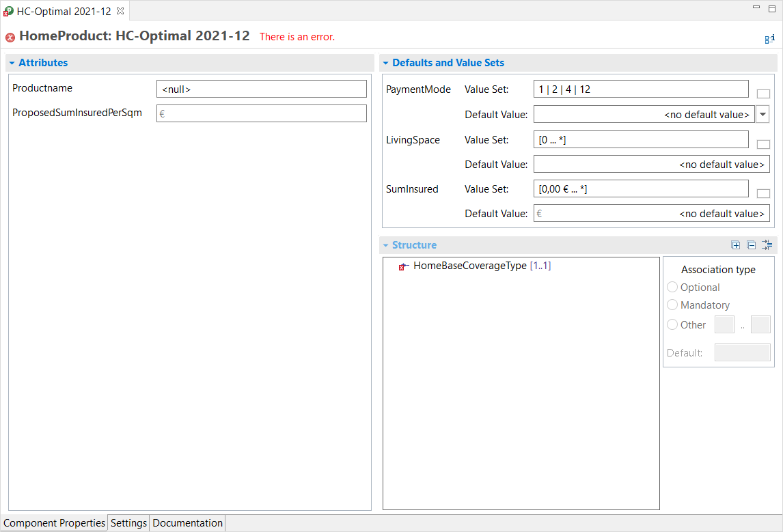Switch to the Settings tab
This screenshot has width=783, height=532.
pyautogui.click(x=128, y=523)
